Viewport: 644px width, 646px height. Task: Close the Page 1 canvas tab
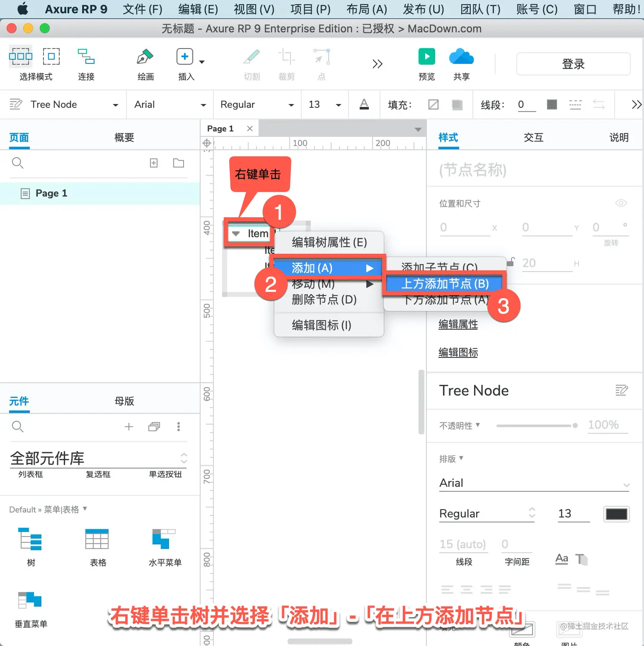250,129
